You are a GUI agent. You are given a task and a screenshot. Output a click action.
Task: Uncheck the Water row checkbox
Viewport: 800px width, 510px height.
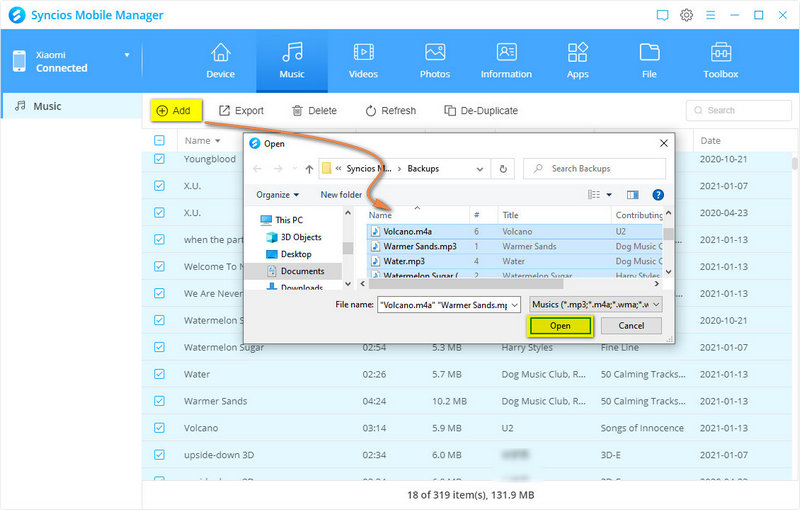(x=159, y=374)
